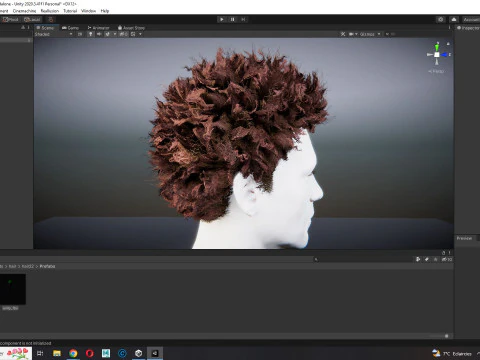Toggle the Persp projection label
The height and width of the screenshot is (360, 480).
tap(436, 71)
